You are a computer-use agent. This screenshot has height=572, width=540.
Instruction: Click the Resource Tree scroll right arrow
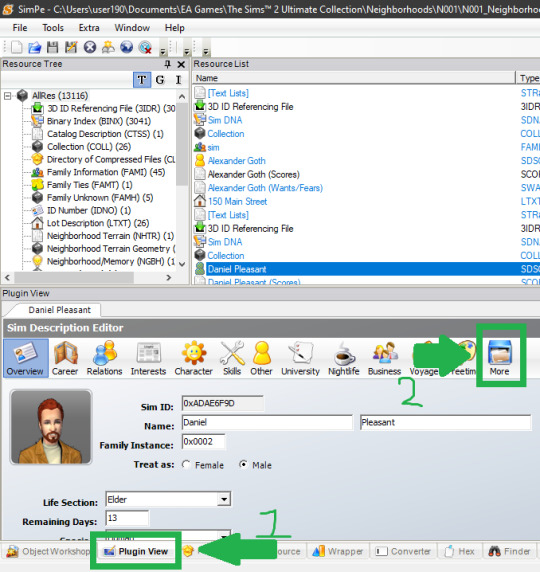(x=169, y=277)
